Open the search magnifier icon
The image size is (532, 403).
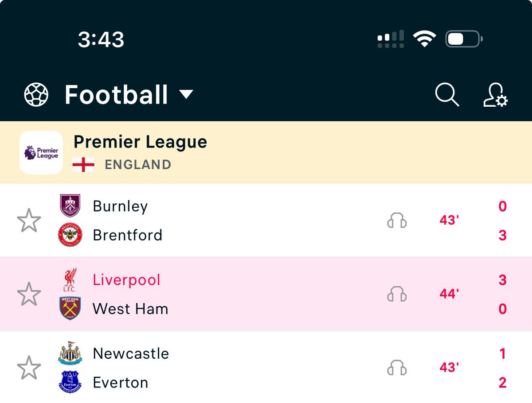click(x=447, y=95)
